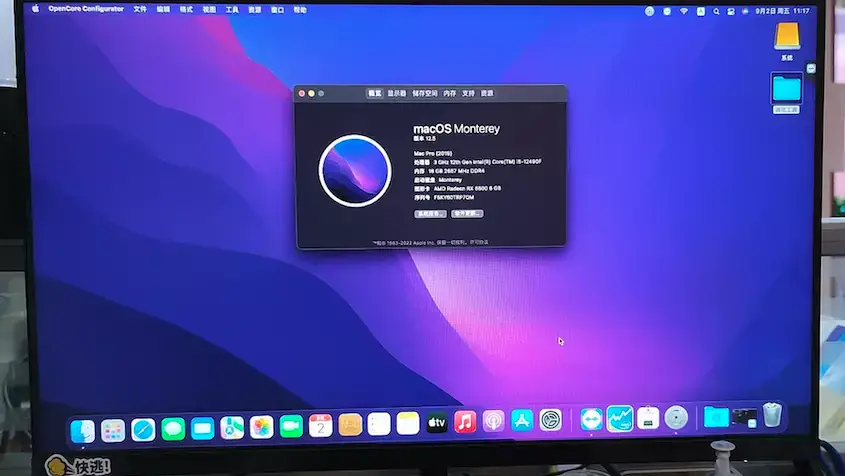Click the 软件更新 button
The width and height of the screenshot is (845, 476).
click(x=467, y=213)
